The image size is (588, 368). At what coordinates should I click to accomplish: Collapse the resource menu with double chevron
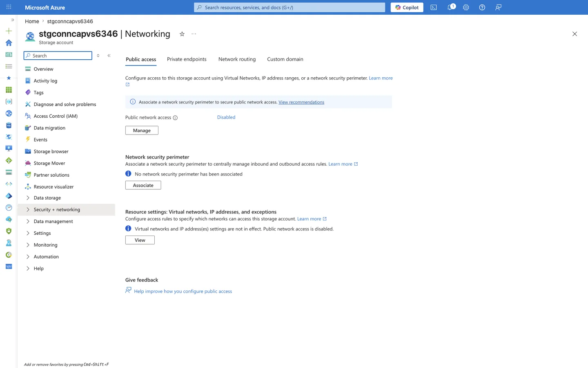point(109,56)
